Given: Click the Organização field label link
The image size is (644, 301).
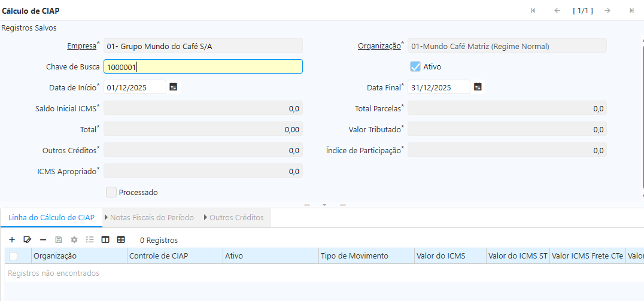Looking at the screenshot, I should tap(379, 46).
